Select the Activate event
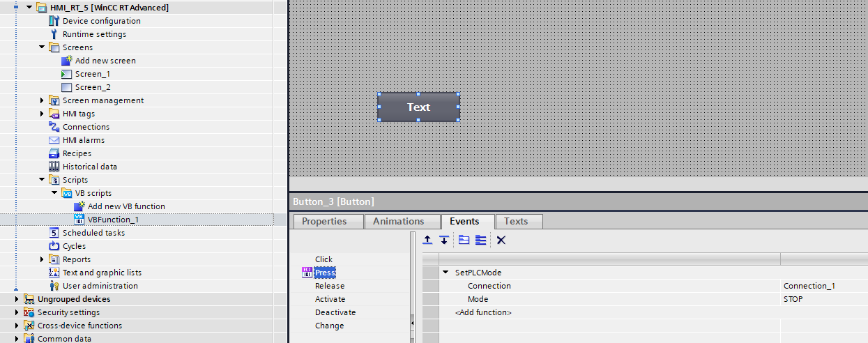 pos(330,299)
